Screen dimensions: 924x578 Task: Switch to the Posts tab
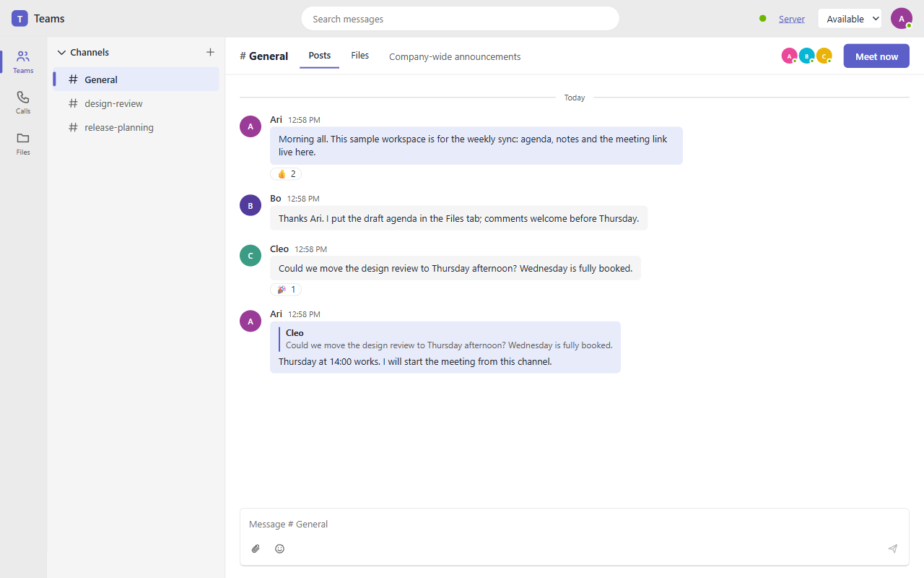(320, 56)
